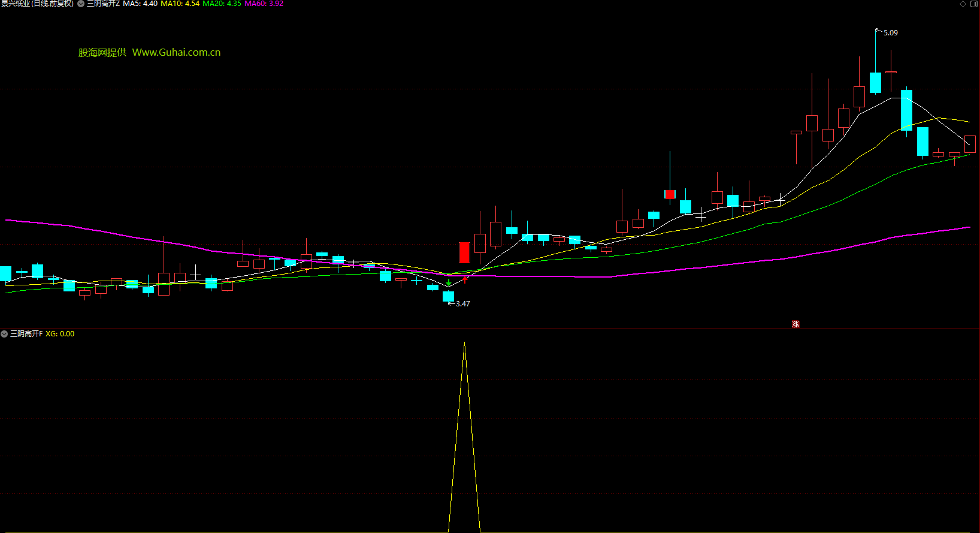Open the dropdown arrow beside 三阴高开F
The height and width of the screenshot is (533, 980).
pos(4,334)
